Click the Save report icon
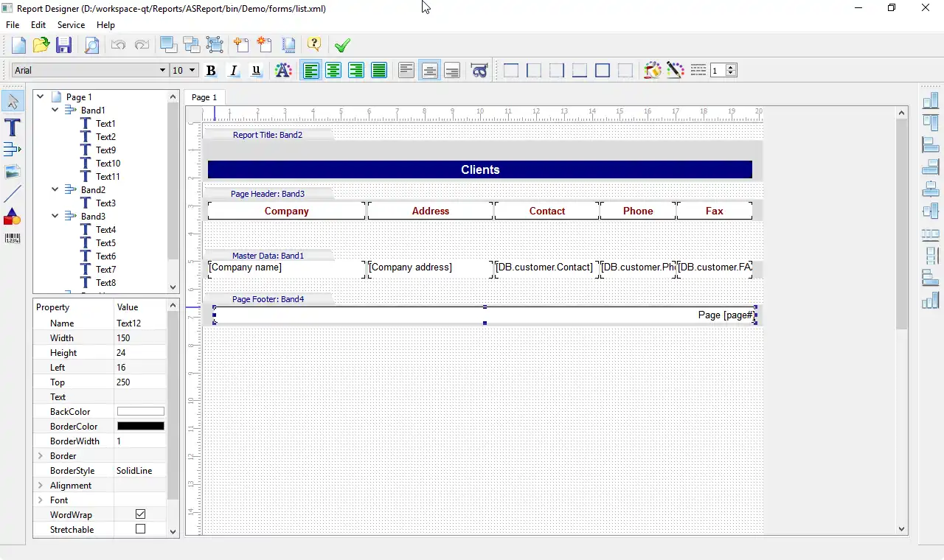 point(64,45)
